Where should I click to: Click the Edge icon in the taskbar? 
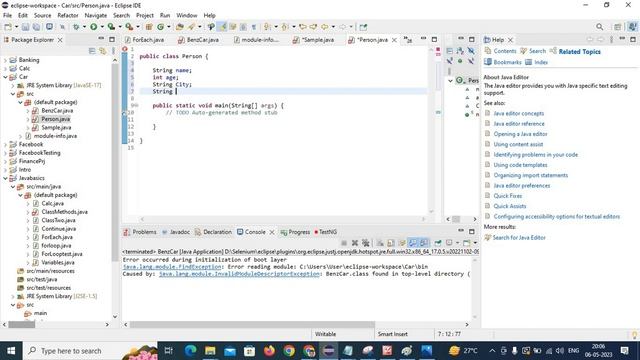[190, 350]
